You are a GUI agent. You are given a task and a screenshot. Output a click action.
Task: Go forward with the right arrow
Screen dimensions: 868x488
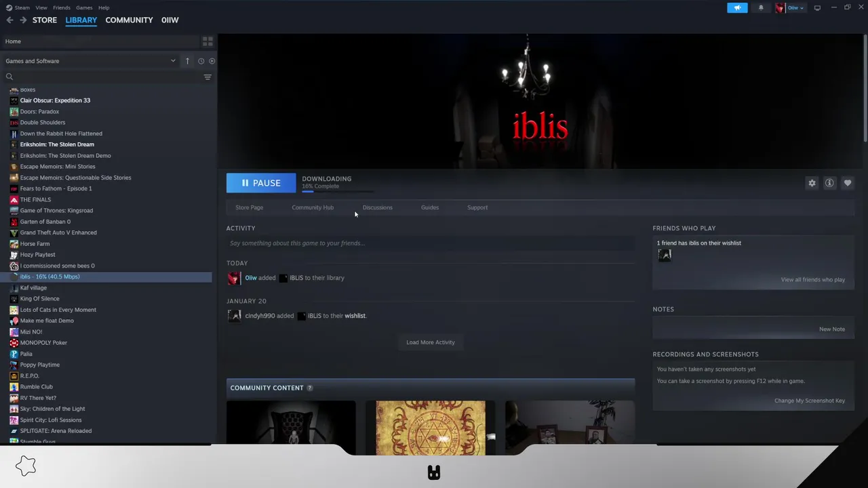(23, 20)
